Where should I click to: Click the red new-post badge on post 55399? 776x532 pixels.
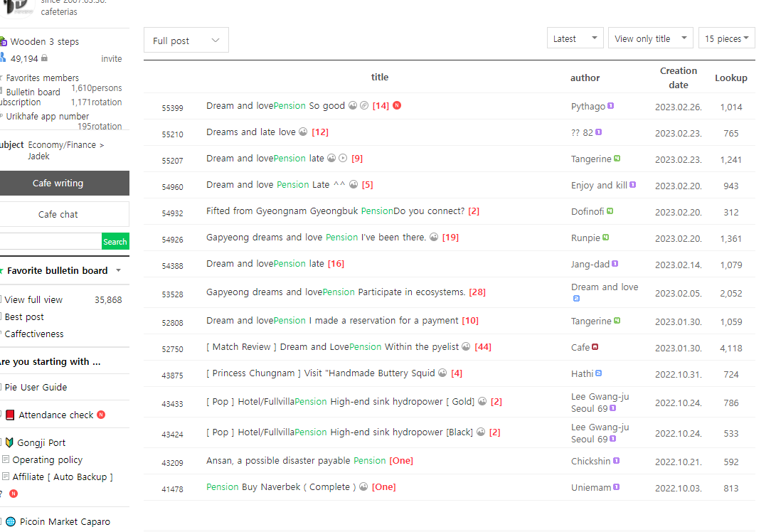397,105
